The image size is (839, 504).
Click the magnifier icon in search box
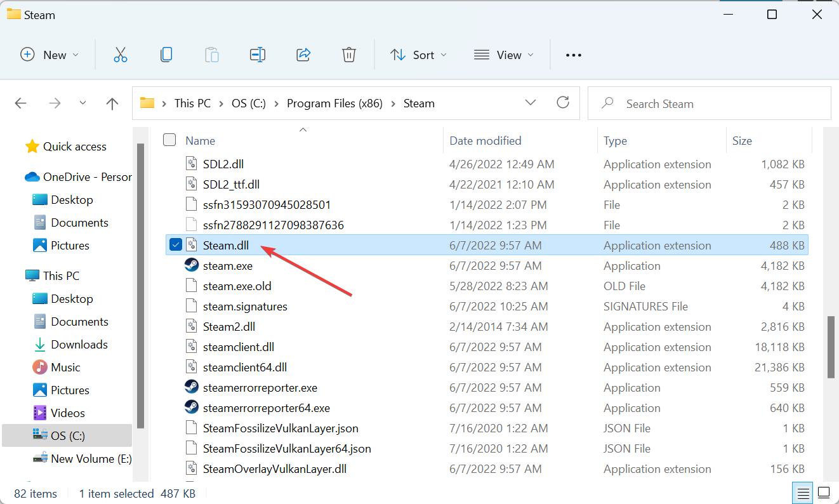608,103
